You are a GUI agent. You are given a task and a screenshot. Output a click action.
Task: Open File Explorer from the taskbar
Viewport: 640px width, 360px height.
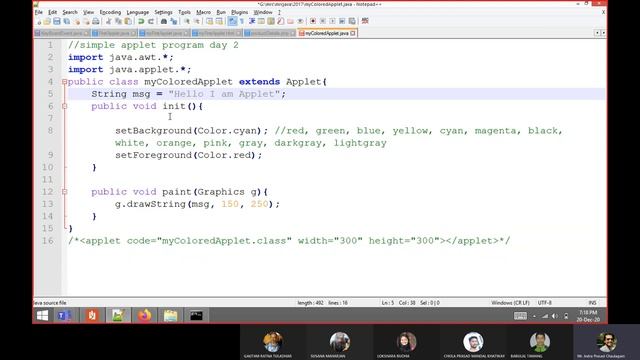(170, 316)
